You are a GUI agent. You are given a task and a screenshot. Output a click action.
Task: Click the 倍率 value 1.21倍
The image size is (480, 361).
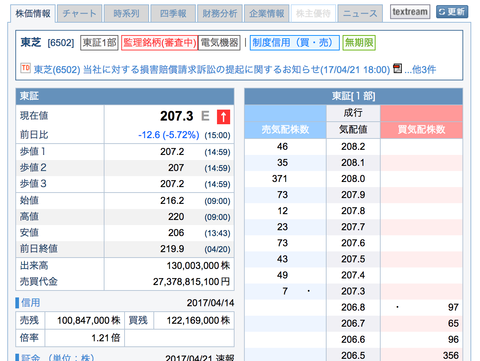click(x=106, y=338)
